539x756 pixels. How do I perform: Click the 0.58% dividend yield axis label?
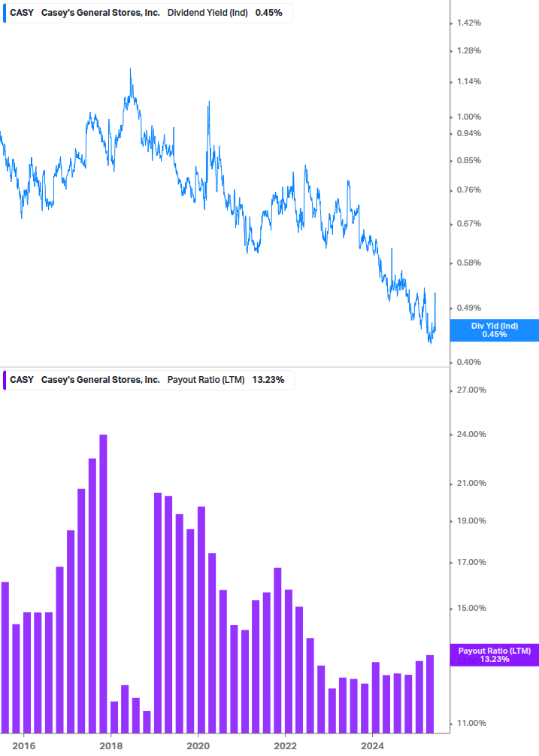click(x=468, y=263)
